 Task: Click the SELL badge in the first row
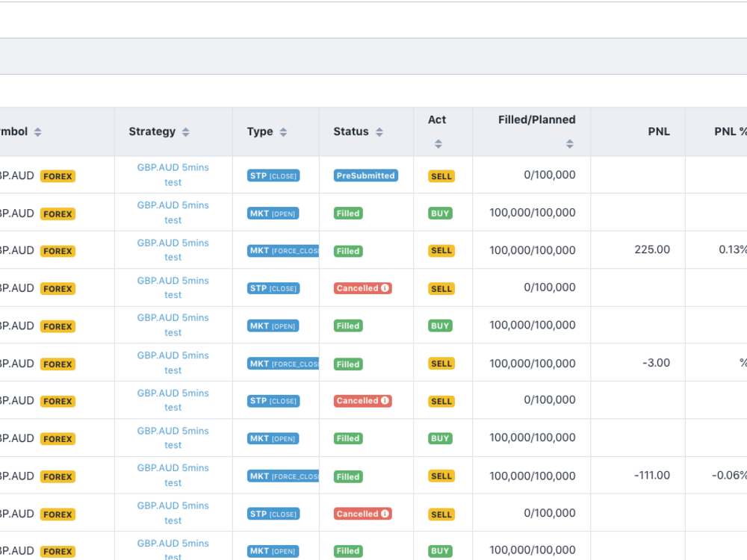[x=441, y=175]
